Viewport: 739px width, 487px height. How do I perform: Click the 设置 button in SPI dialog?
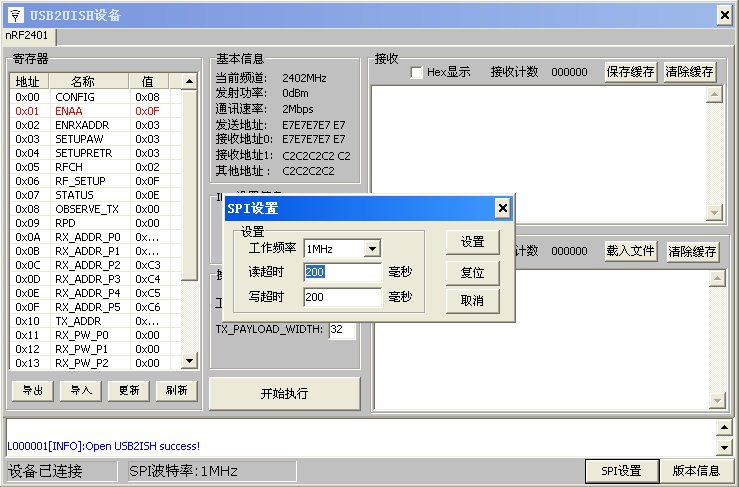click(472, 242)
